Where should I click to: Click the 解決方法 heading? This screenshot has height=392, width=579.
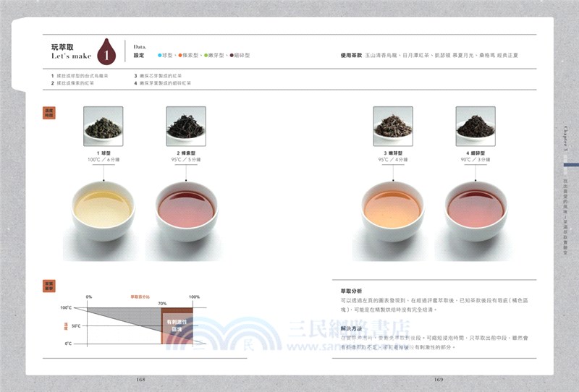(351, 328)
